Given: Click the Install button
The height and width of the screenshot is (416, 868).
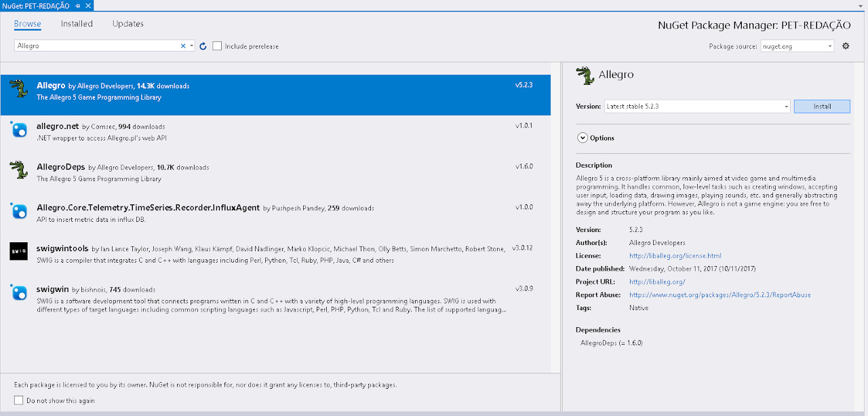Looking at the screenshot, I should pyautogui.click(x=821, y=107).
